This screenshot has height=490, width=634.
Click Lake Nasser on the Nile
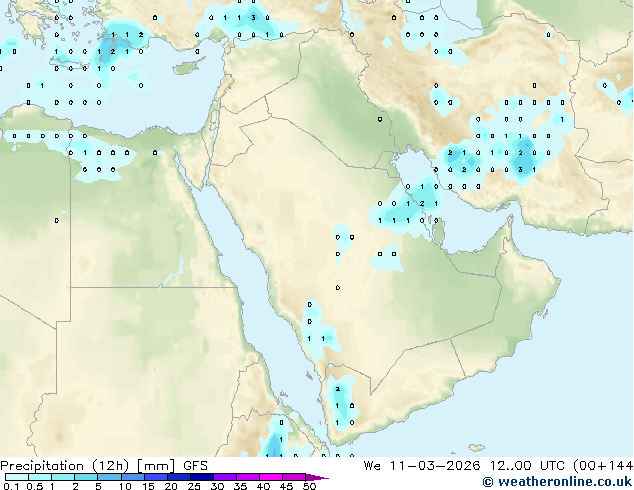click(x=173, y=275)
